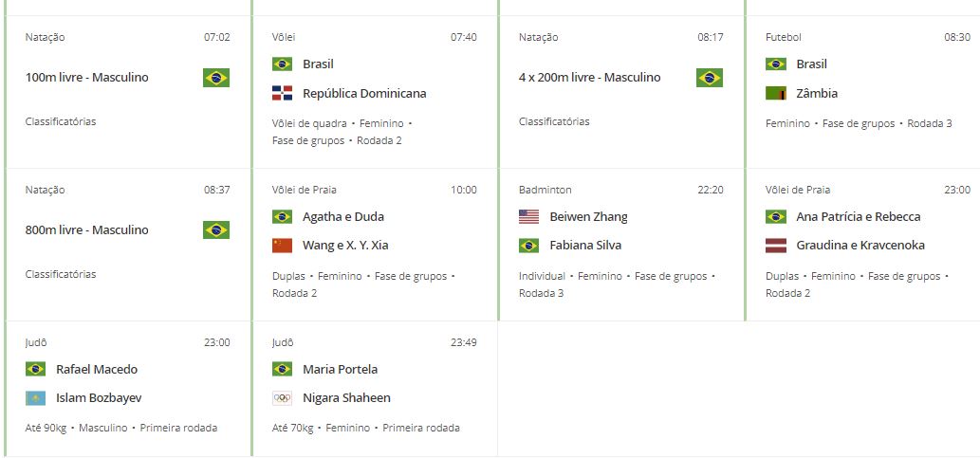Image resolution: width=980 pixels, height=458 pixels.
Task: Click the Dominican Republic flag icon
Action: (x=282, y=94)
